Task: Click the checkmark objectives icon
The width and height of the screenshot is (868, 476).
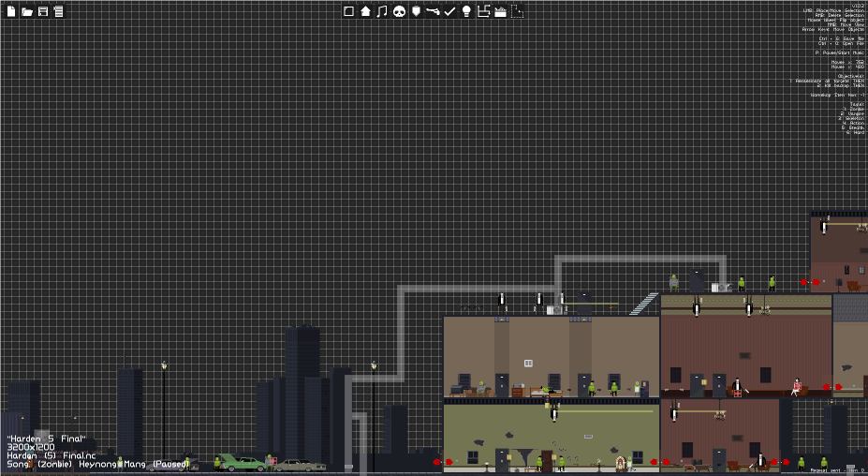Action: tap(450, 11)
